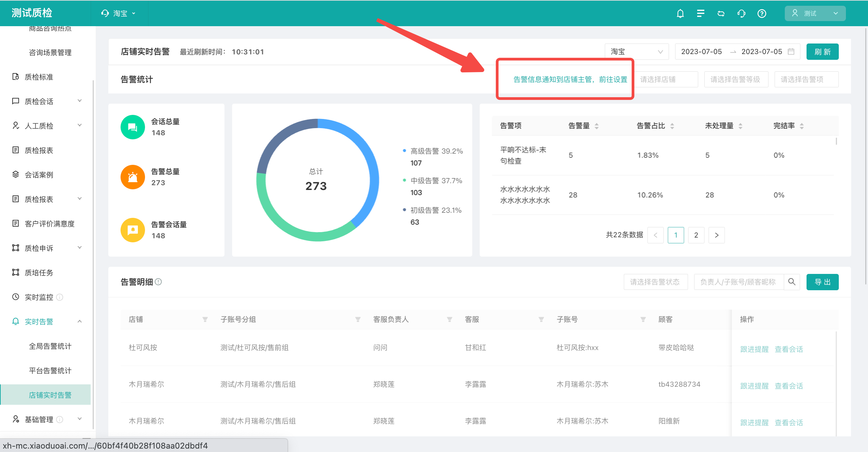Screen dimensions: 868x452
Task: Click the yellow 告警会话量 icon
Action: (x=133, y=230)
